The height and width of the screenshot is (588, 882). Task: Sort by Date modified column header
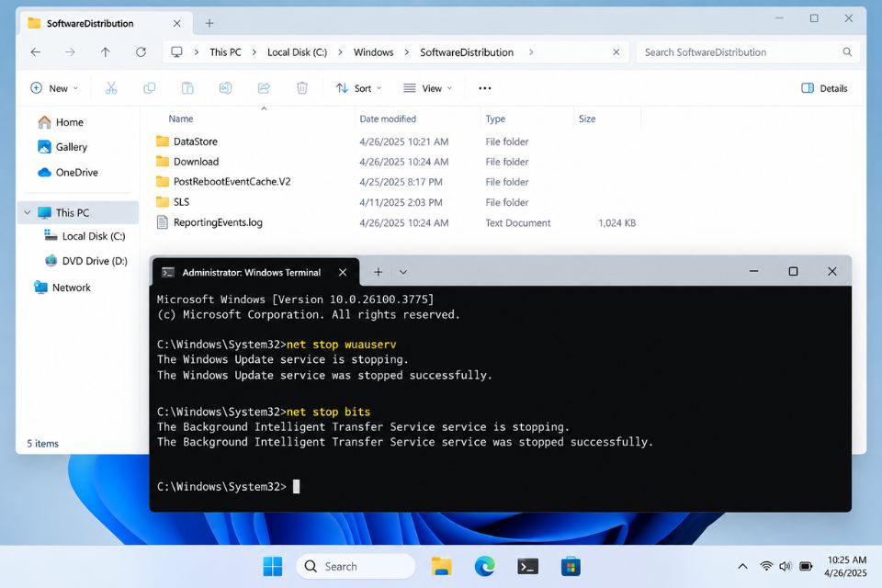coord(388,119)
